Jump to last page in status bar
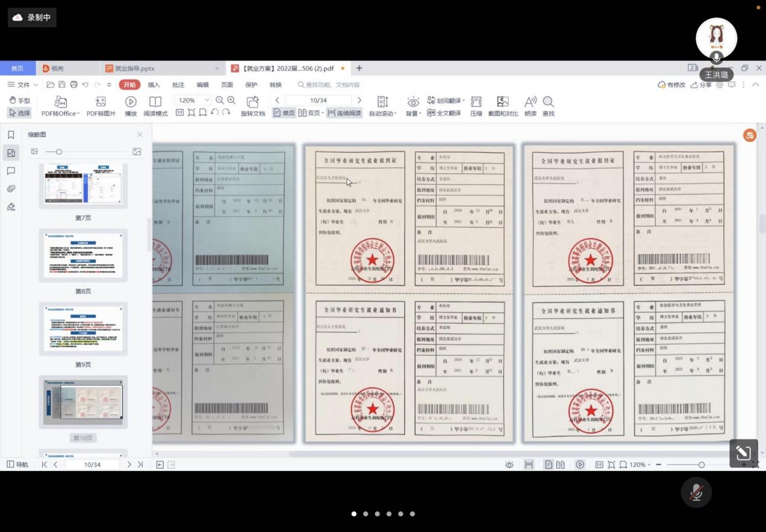766x532 pixels. (x=140, y=464)
